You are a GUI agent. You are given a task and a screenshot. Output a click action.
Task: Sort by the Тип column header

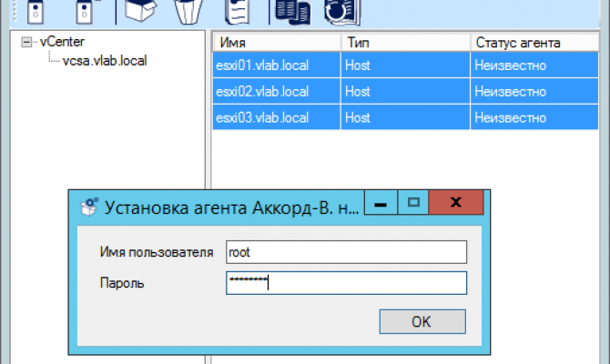406,43
